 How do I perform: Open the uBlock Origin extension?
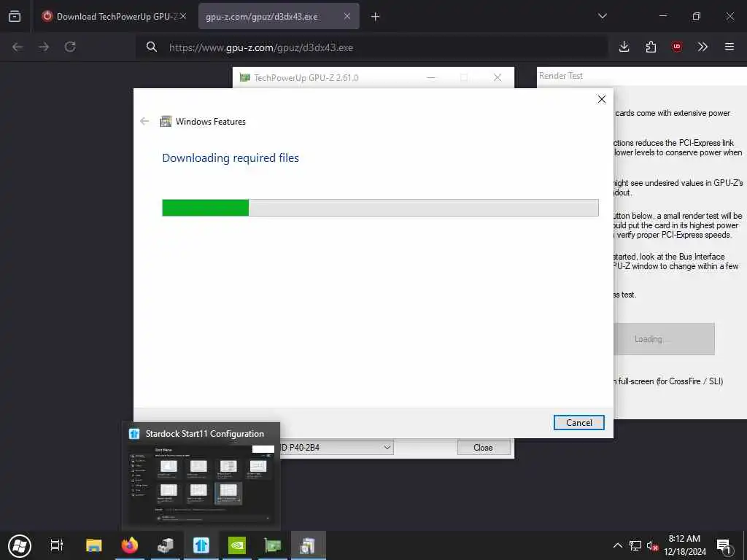(677, 47)
